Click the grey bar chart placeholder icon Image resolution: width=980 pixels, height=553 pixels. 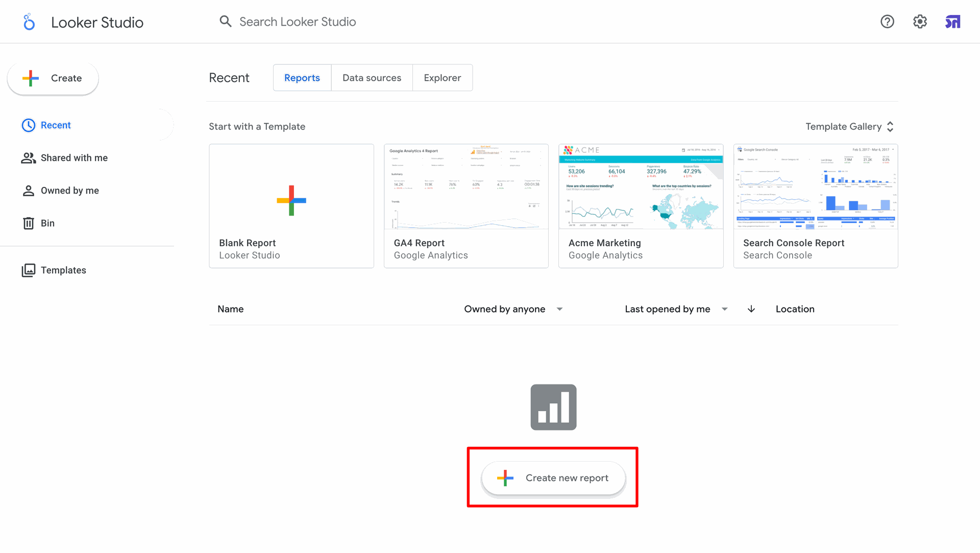coord(553,407)
